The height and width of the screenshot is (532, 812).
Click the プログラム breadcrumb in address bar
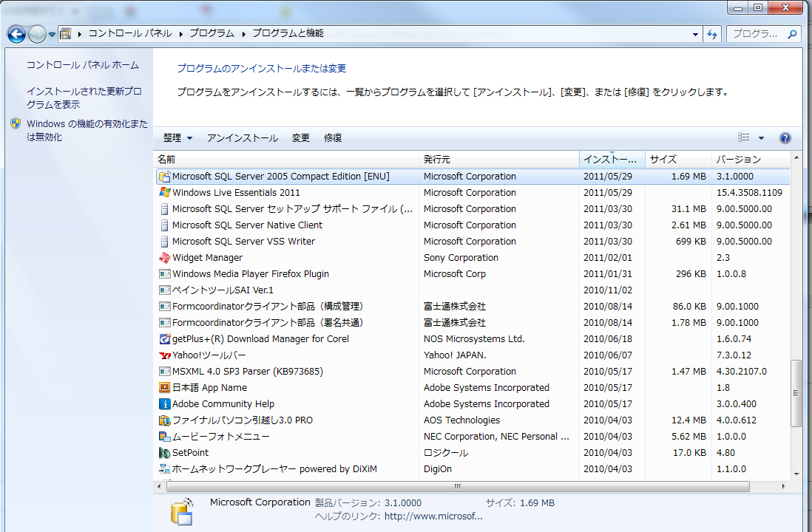(x=212, y=33)
